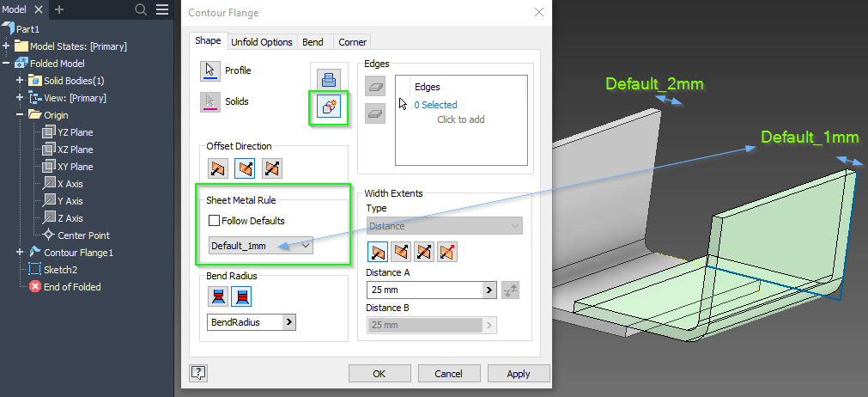868x397 pixels.
Task: Select the Join solid operation icon
Action: coord(329,80)
